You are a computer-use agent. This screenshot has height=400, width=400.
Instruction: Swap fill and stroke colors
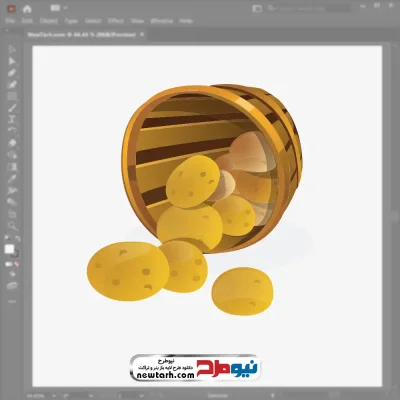pos(17,239)
